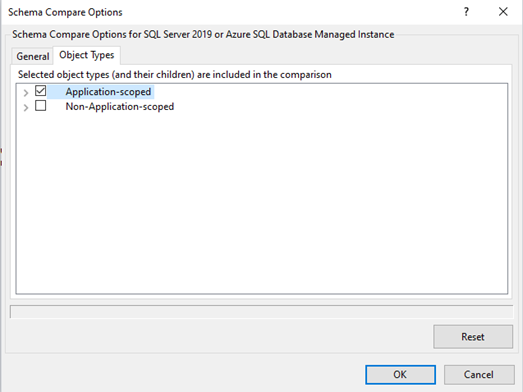Viewport: 523px width, 392px height.
Task: Select the Application-scoped row label
Action: click(x=108, y=92)
